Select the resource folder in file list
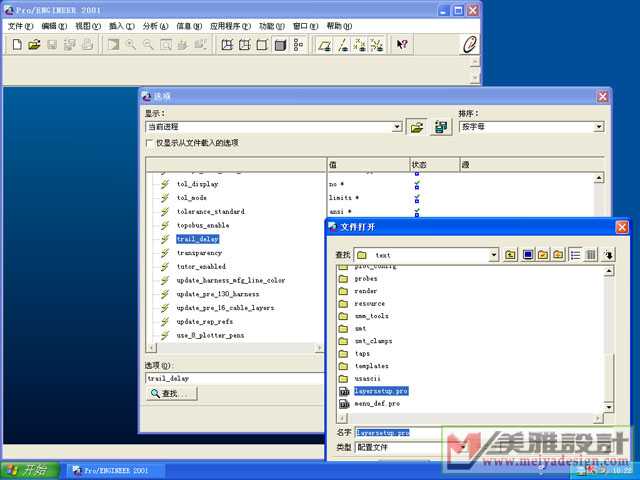The height and width of the screenshot is (480, 640). 369,304
